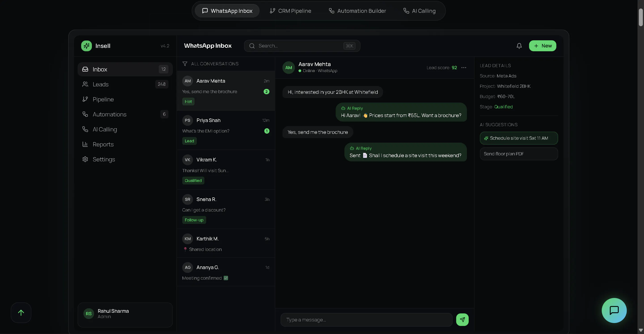Click the page vertical scrollbar
644x334 pixels.
(640, 17)
